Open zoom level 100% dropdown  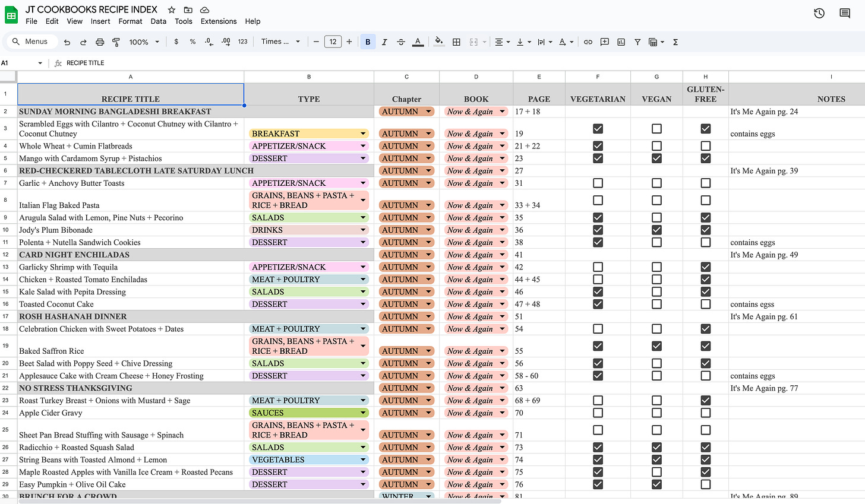click(144, 42)
